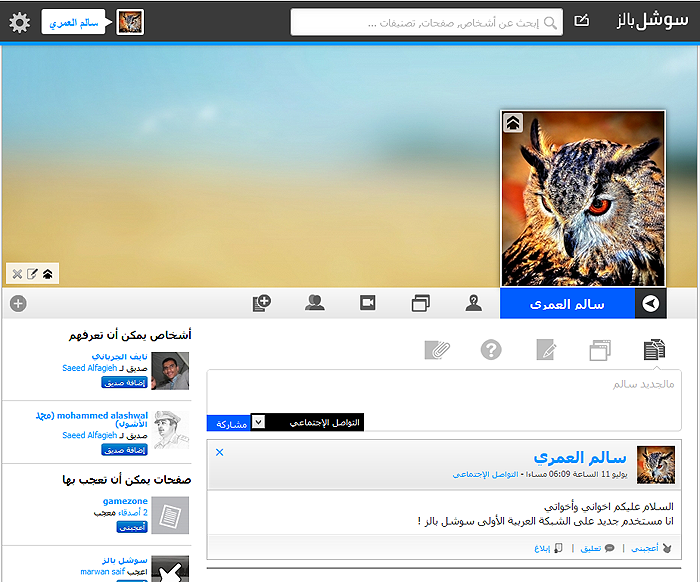700x582 pixels.
Task: Open the سوشل بالز suggested page link
Action: click(125, 560)
